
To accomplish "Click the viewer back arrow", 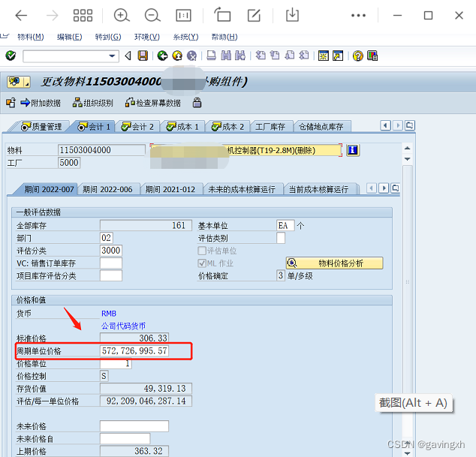I will click(x=21, y=15).
